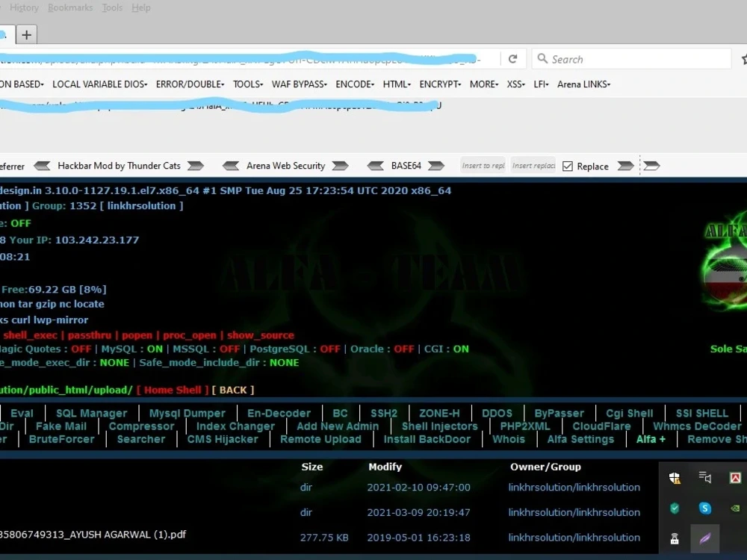747x560 pixels.
Task: Click the PHP2XML link
Action: [525, 426]
